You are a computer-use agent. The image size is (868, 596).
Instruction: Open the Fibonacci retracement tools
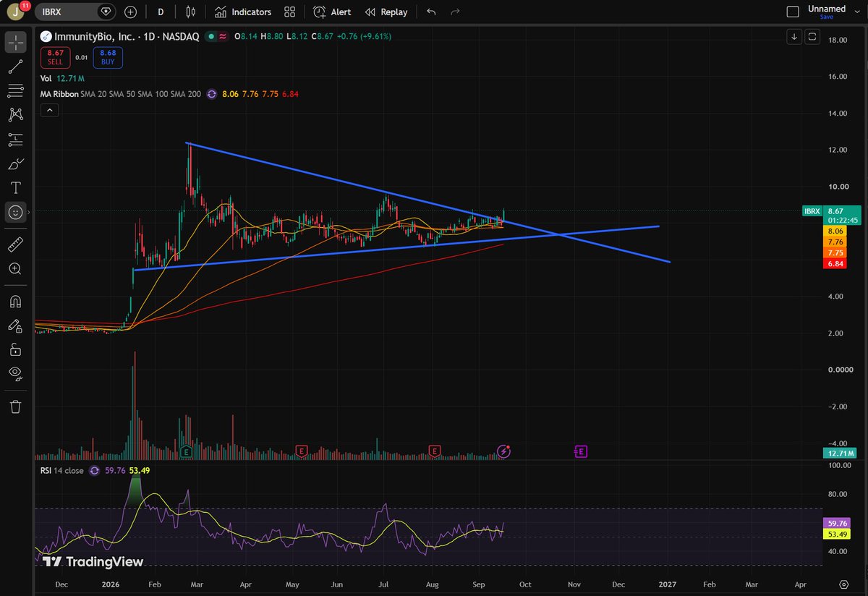tap(16, 91)
